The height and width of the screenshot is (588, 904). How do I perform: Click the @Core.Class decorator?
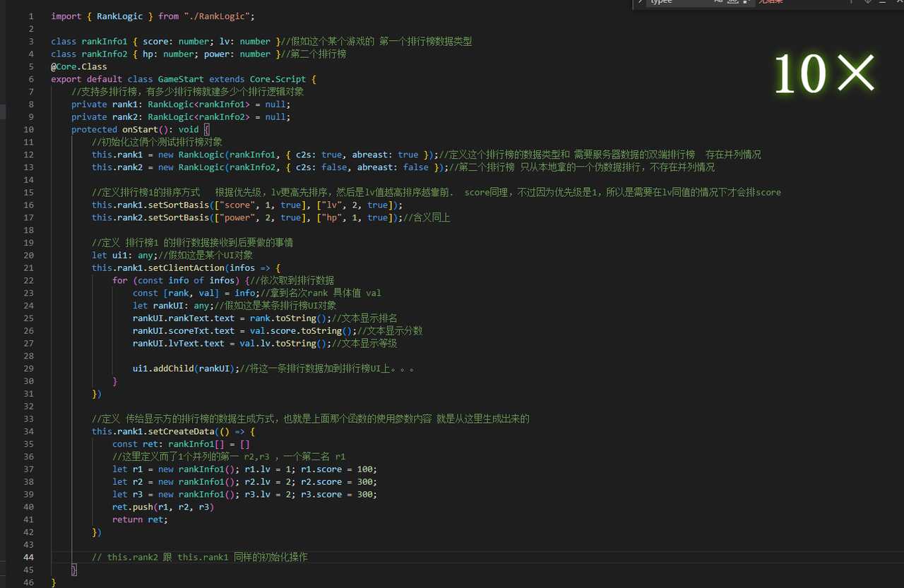pyautogui.click(x=79, y=67)
